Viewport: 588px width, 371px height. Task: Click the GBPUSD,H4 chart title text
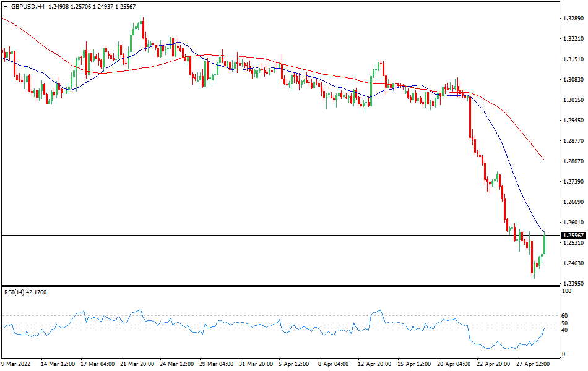(28, 6)
